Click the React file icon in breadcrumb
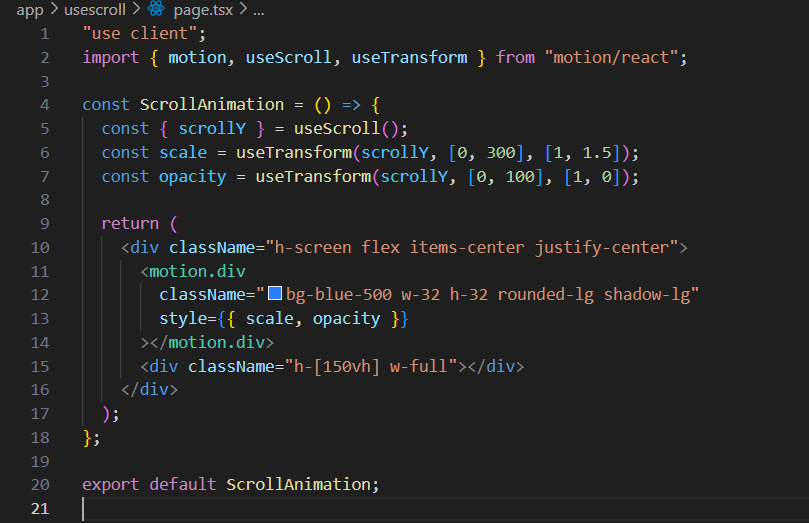This screenshot has width=809, height=523. pyautogui.click(x=156, y=9)
